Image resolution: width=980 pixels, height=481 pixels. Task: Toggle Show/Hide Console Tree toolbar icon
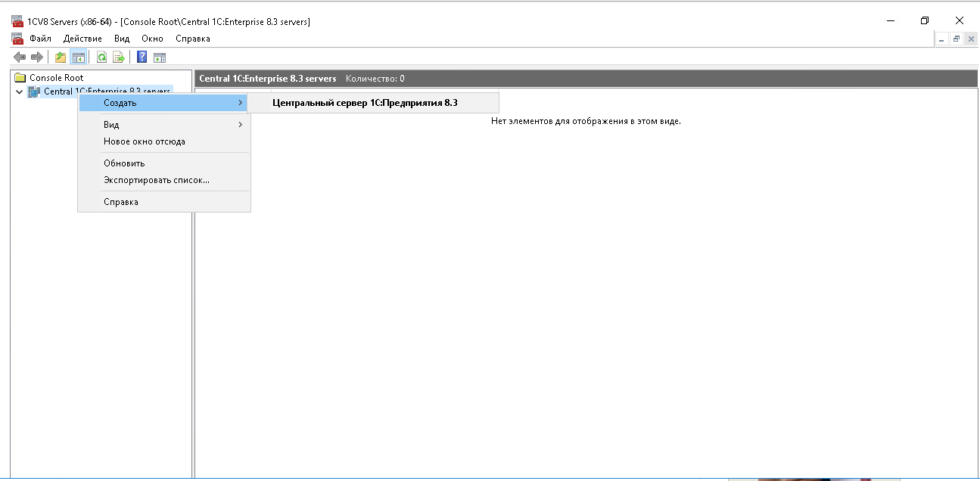click(x=78, y=57)
